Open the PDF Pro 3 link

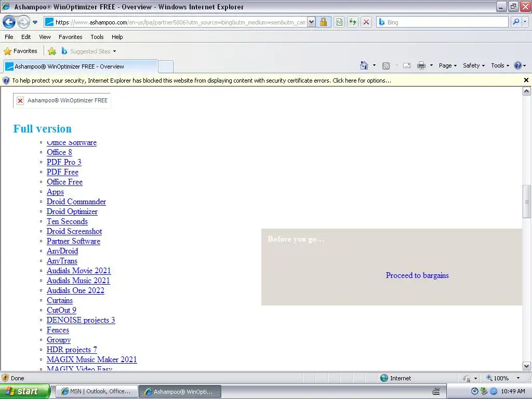click(x=64, y=162)
